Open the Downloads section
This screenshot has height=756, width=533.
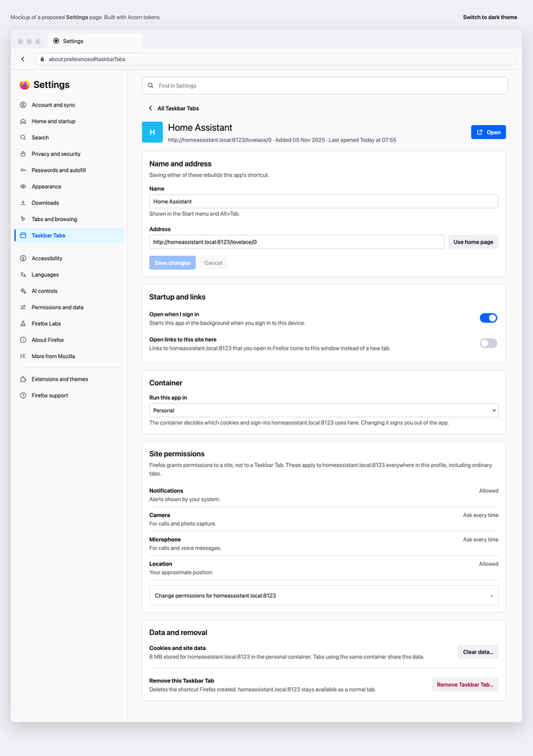pyautogui.click(x=69, y=203)
